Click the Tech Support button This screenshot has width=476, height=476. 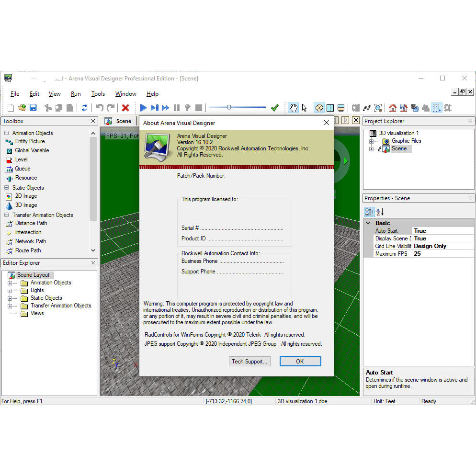click(x=249, y=362)
